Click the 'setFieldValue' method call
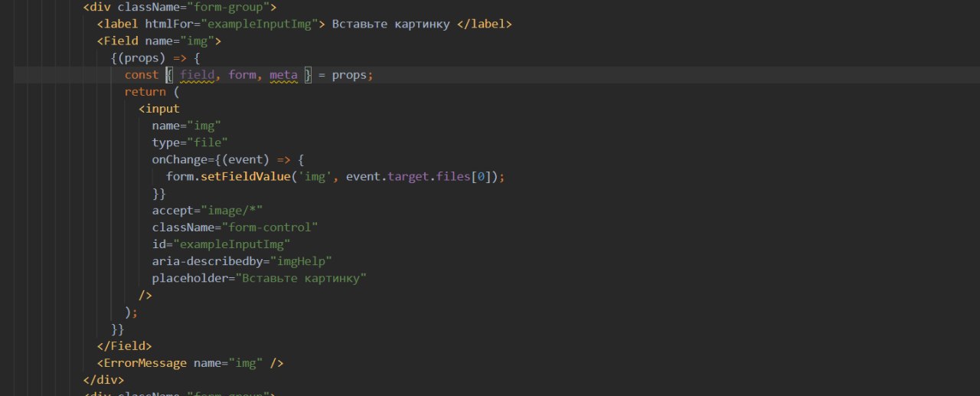Image resolution: width=980 pixels, height=396 pixels. tap(246, 176)
